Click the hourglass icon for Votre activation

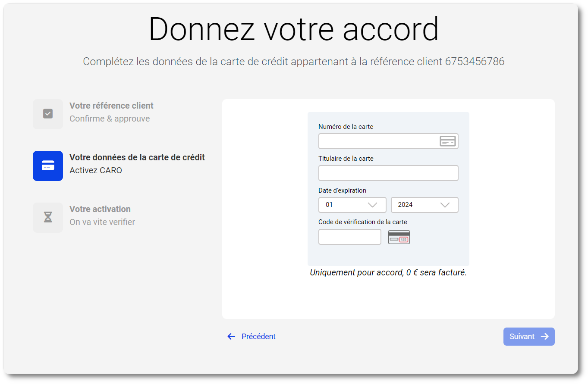click(48, 218)
